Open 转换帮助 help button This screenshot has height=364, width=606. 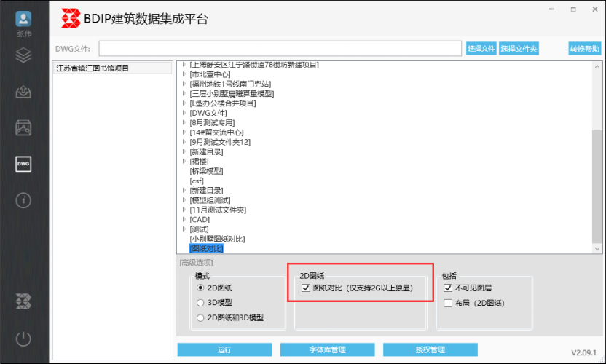pos(585,49)
